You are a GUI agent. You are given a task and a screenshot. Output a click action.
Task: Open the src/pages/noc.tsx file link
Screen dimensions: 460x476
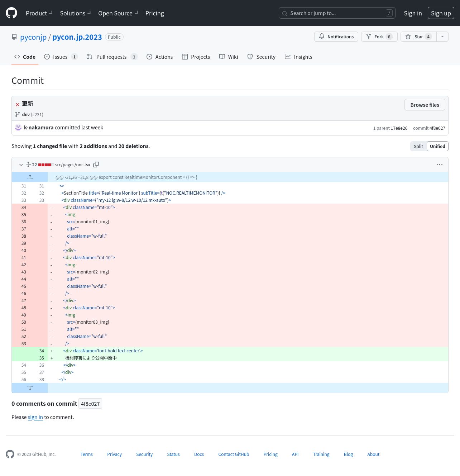[73, 165]
